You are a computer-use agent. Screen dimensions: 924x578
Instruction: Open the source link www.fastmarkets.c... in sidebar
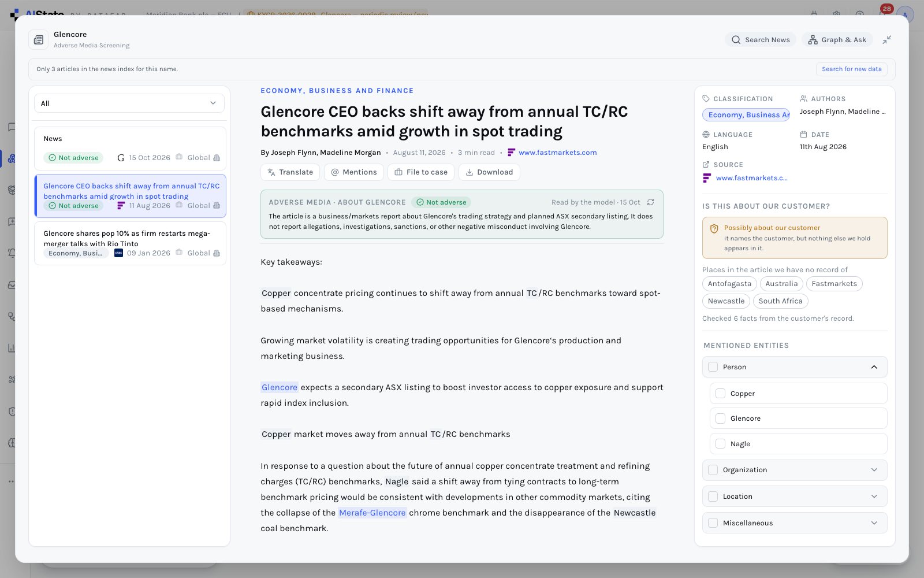pyautogui.click(x=751, y=178)
